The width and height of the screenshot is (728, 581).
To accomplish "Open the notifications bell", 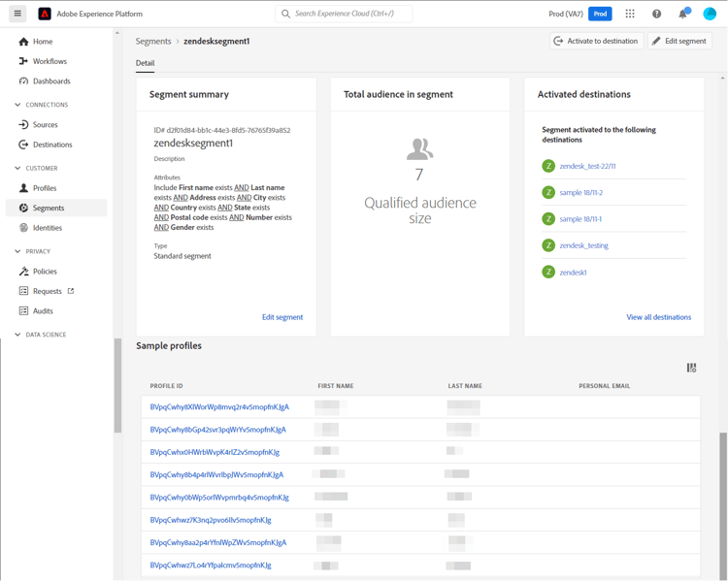I will (x=683, y=14).
